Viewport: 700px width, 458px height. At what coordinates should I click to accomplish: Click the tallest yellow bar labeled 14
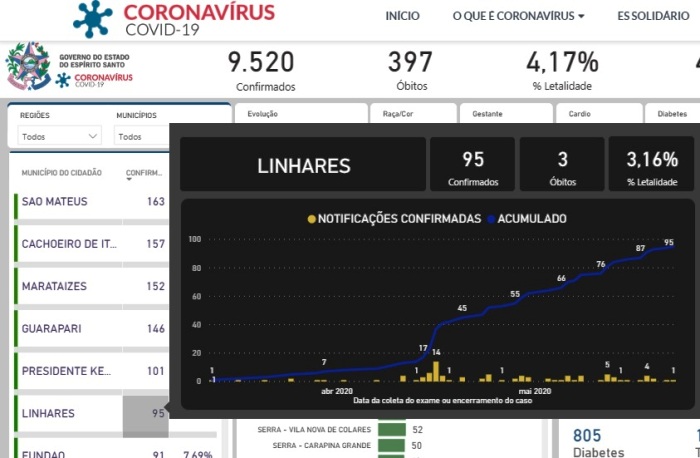[436, 371]
